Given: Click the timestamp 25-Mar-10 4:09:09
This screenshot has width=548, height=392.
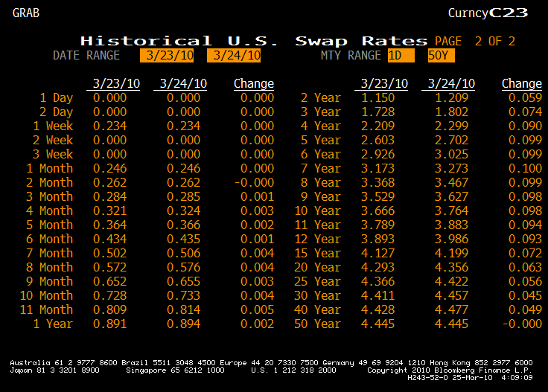Looking at the screenshot, I should coord(492,378).
